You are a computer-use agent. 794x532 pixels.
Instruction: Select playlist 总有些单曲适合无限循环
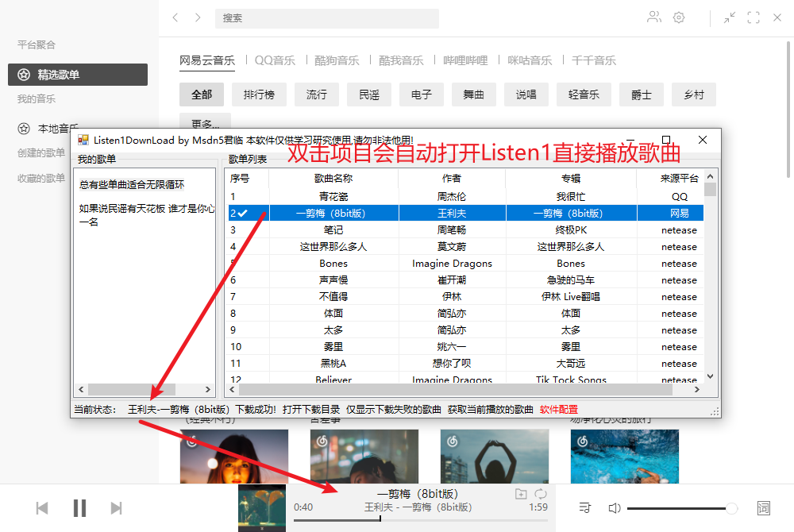point(132,185)
